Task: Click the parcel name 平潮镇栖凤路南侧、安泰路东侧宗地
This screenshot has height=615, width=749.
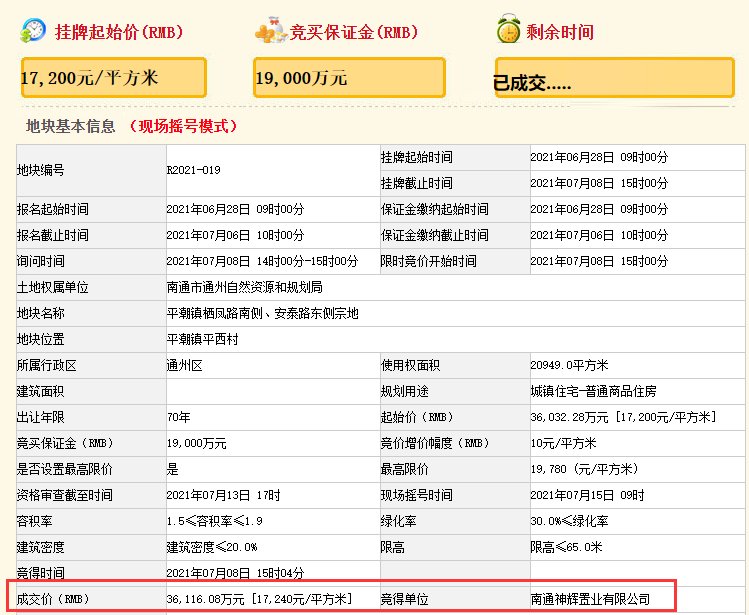Action: click(263, 313)
